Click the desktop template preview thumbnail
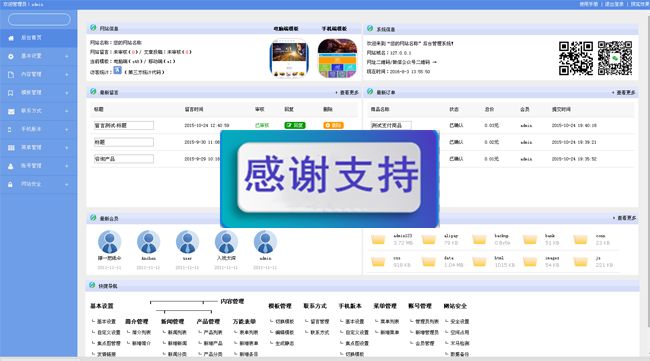650x361 pixels. tap(289, 58)
